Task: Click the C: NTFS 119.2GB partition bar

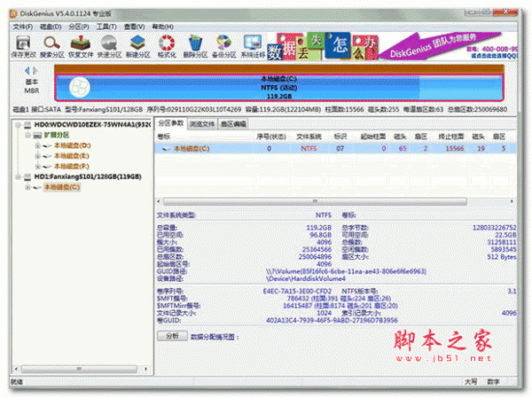Action: tap(279, 88)
